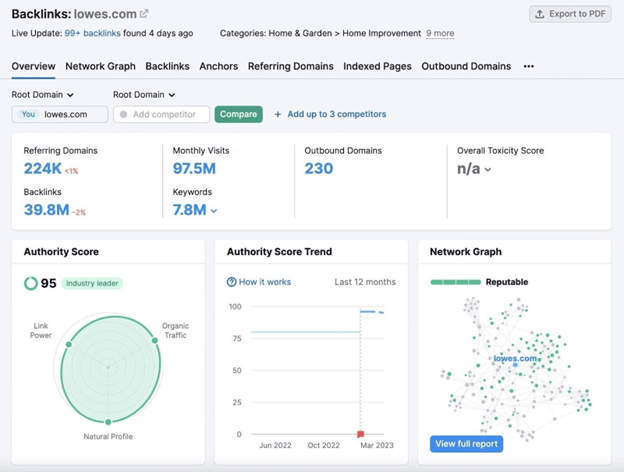
Task: Expand the n/a toxicity score dropdown
Action: [x=474, y=169]
